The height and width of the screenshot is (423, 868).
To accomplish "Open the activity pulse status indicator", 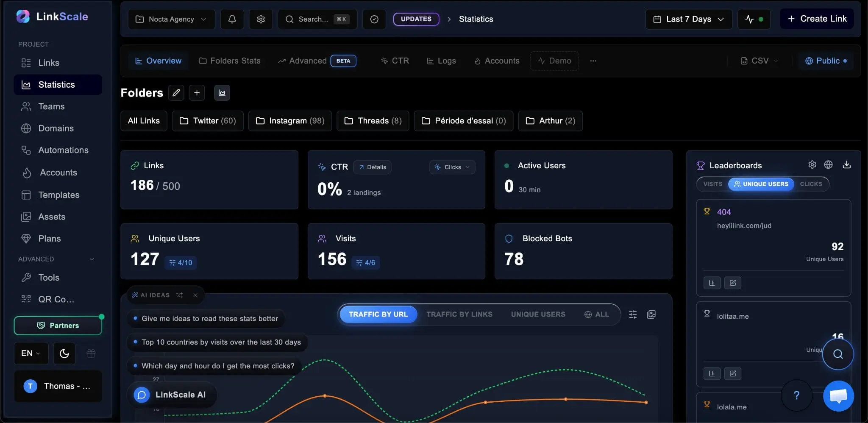I will [x=754, y=19].
